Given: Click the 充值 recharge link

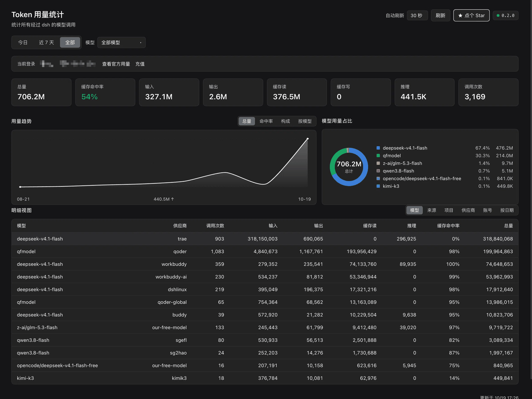Looking at the screenshot, I should point(140,64).
